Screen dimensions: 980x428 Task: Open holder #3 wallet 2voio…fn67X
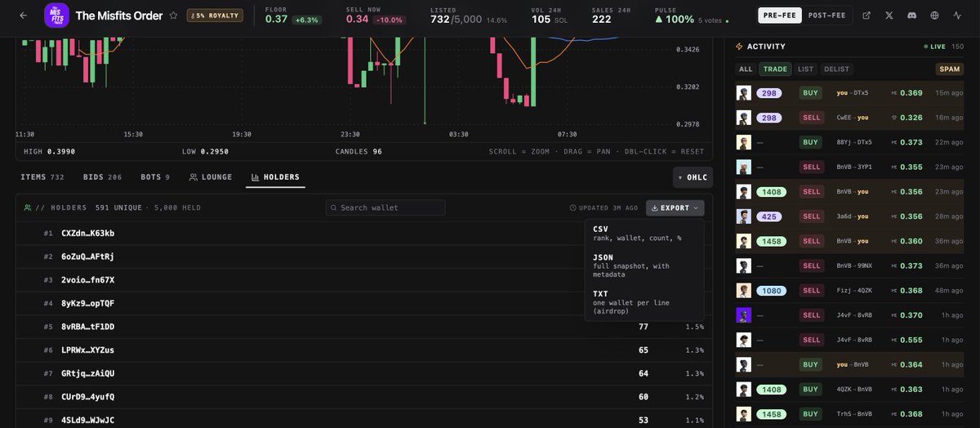87,280
